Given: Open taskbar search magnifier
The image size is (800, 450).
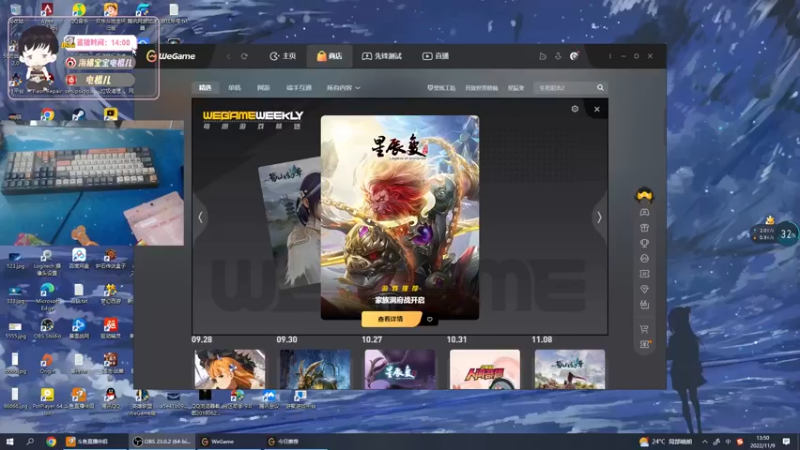Looking at the screenshot, I should click(x=30, y=442).
